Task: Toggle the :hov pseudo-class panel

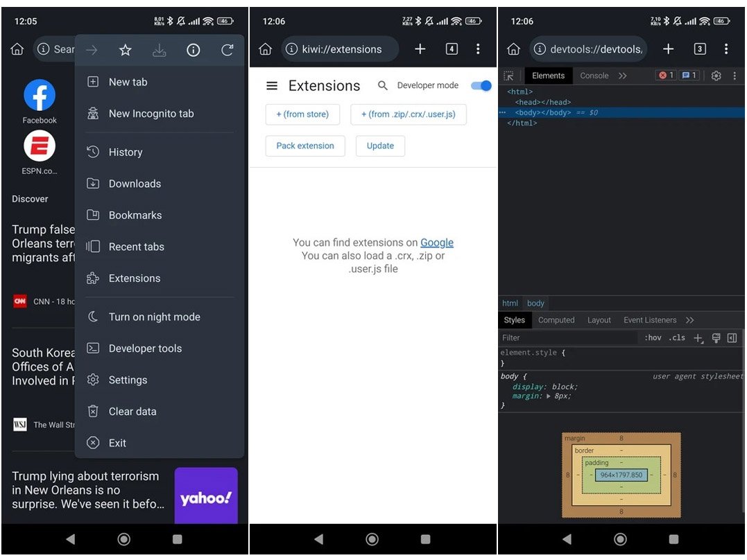Action: tap(653, 338)
